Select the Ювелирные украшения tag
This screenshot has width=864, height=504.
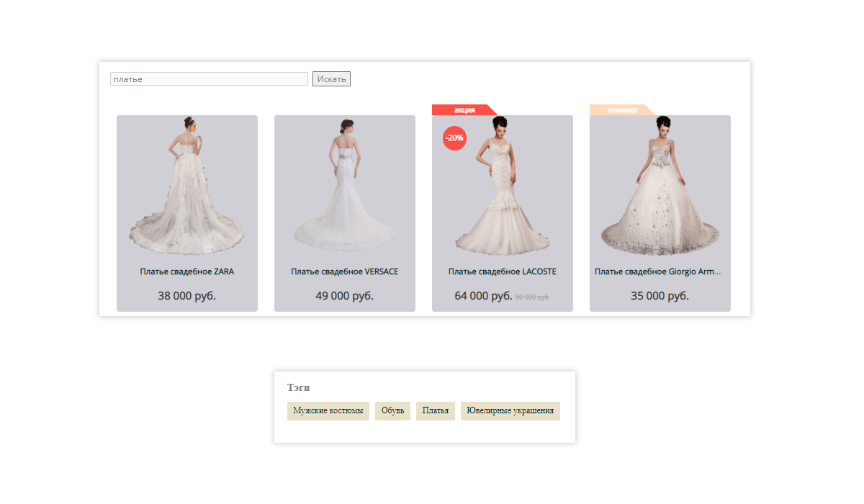point(510,411)
